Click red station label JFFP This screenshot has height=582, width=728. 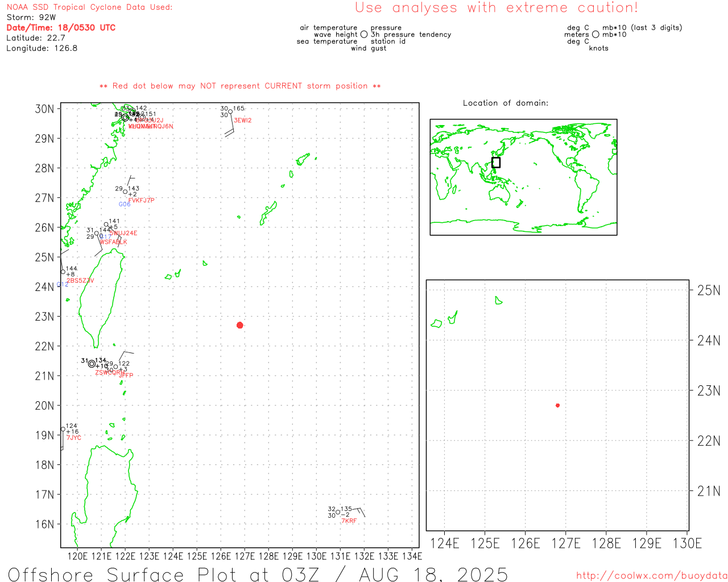(x=126, y=376)
